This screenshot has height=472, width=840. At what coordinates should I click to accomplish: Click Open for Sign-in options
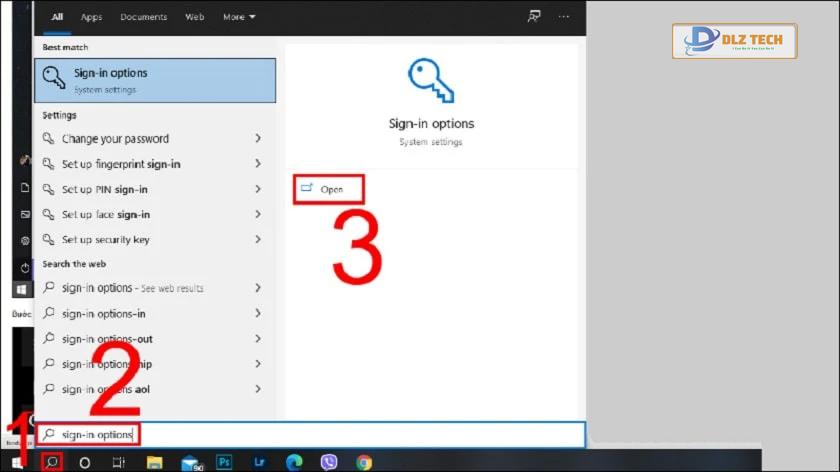point(329,189)
